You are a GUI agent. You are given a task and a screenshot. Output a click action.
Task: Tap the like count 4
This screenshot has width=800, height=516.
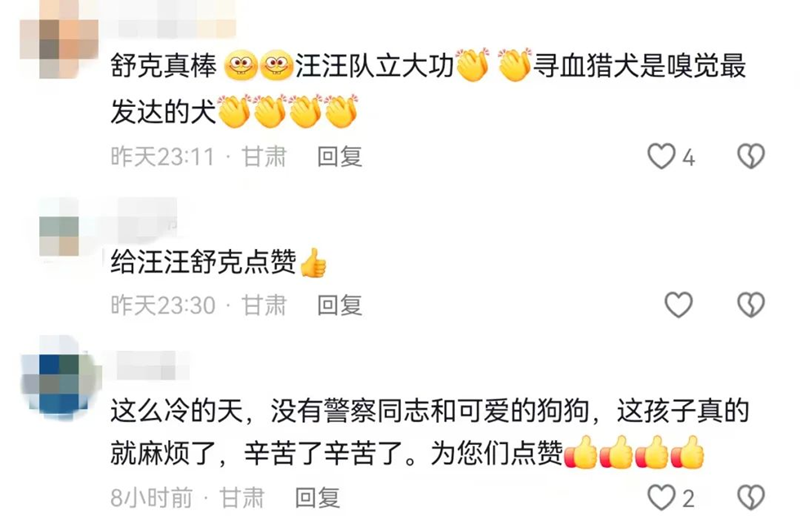pos(689,157)
